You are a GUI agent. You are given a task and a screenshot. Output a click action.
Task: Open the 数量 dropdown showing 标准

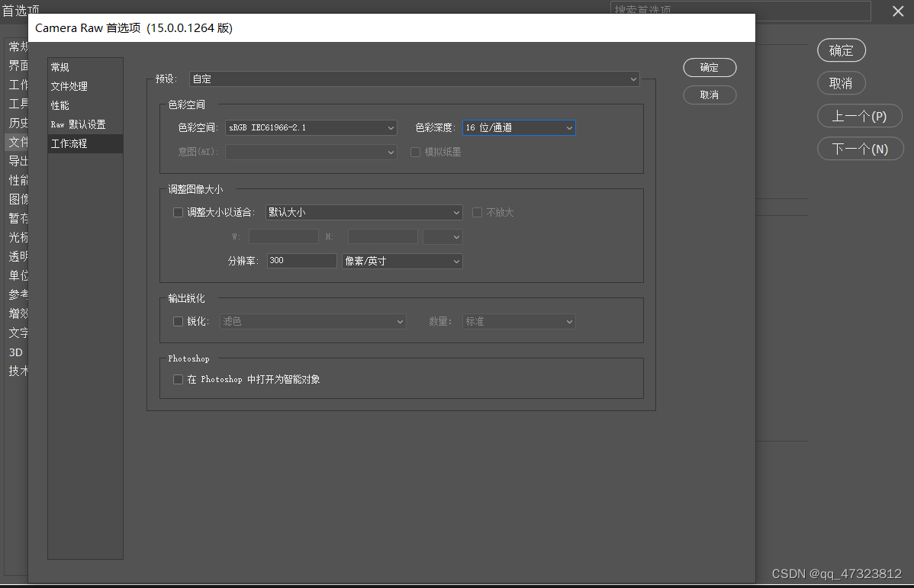coord(519,321)
